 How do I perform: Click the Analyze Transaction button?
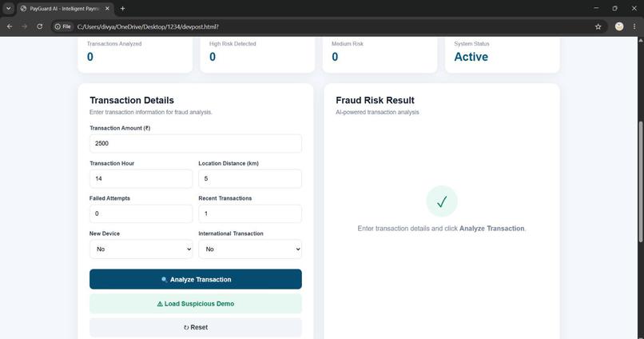tap(196, 279)
